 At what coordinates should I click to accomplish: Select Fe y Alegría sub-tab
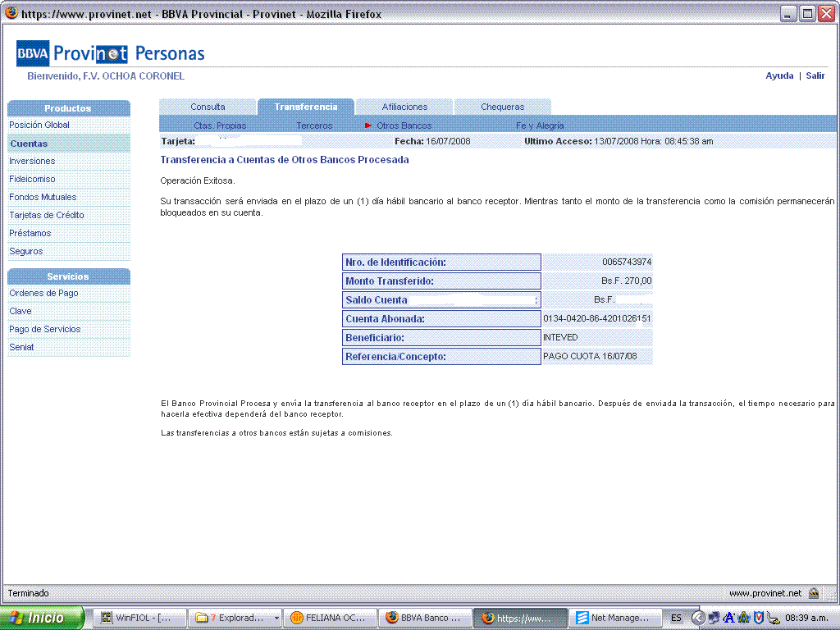(540, 126)
